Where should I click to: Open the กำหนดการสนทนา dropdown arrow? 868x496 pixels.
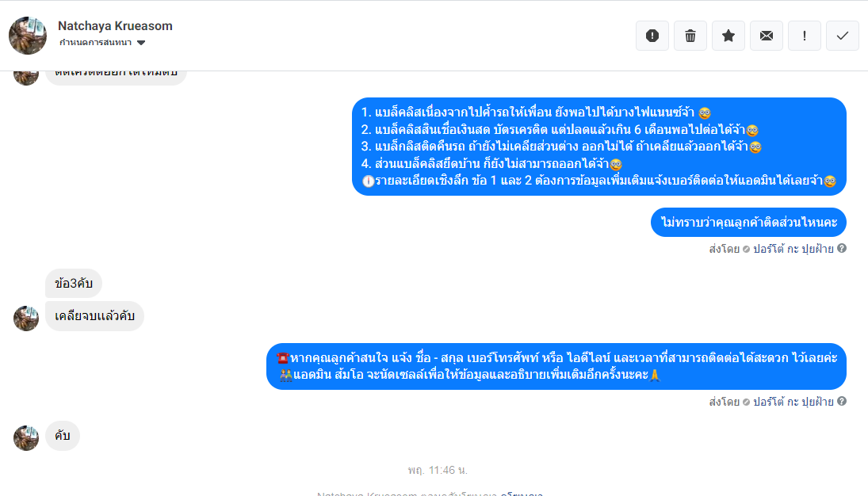[x=141, y=43]
